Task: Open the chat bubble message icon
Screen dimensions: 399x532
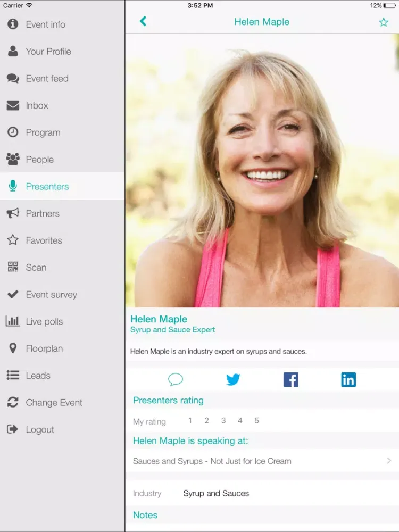Action: 176,379
